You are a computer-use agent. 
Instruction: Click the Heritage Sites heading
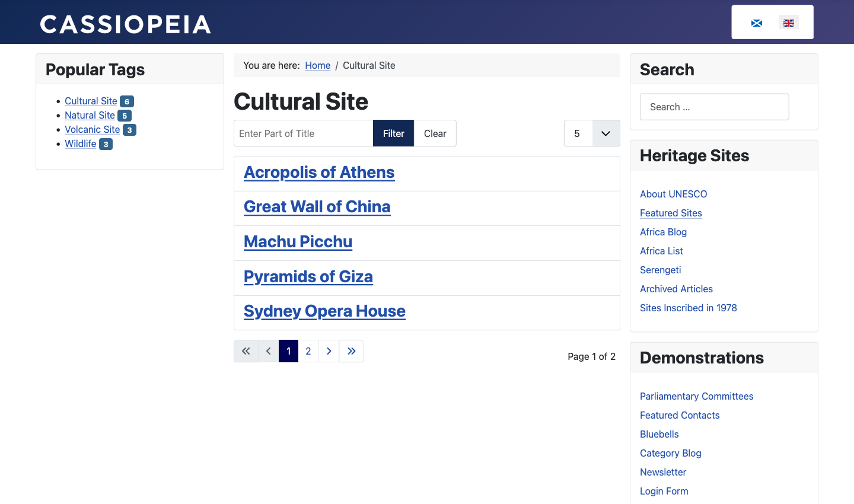694,155
